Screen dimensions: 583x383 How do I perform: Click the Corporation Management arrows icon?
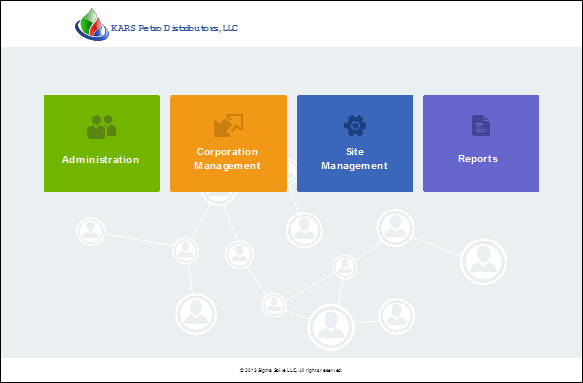(x=228, y=125)
